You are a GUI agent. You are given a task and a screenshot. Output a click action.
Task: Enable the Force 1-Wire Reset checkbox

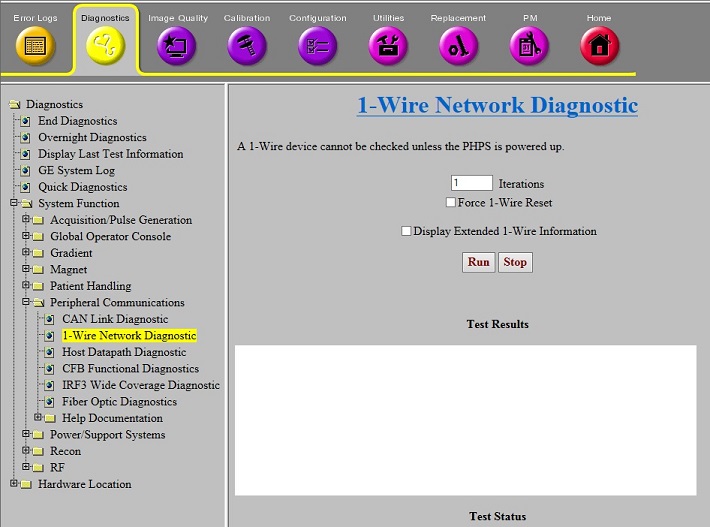click(452, 203)
